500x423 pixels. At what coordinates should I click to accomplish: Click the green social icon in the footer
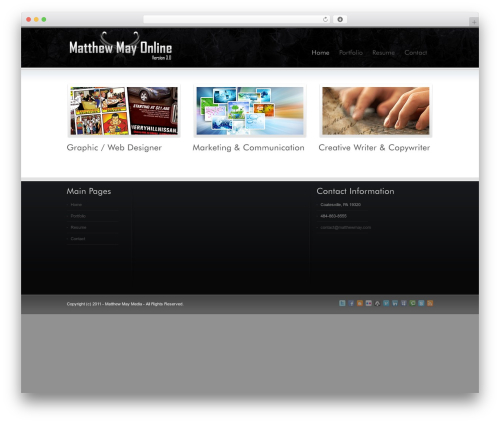click(x=412, y=303)
